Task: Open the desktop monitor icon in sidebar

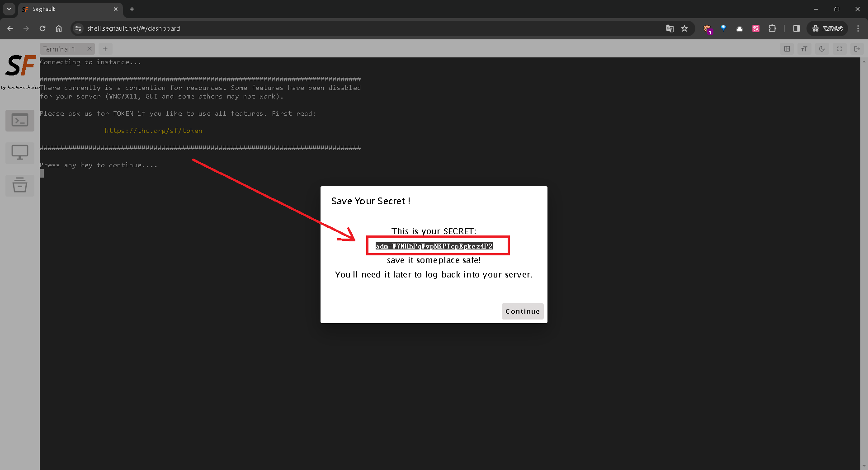Action: coord(20,153)
